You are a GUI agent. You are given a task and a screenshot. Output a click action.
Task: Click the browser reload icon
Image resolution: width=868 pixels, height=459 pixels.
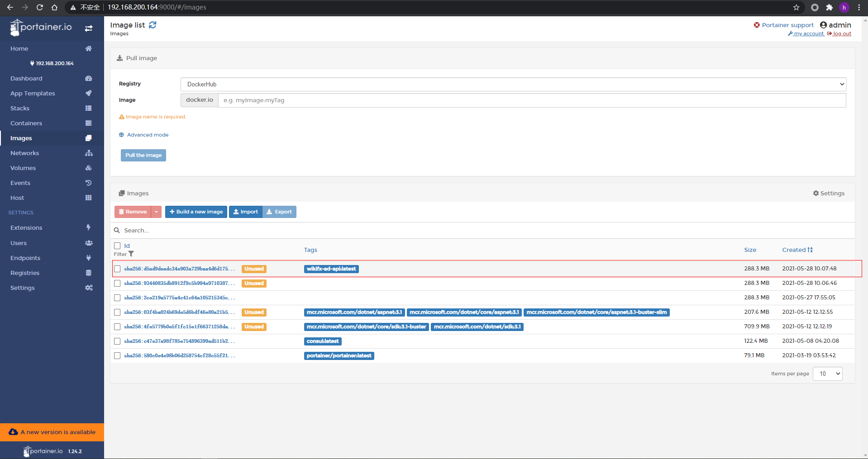pos(40,7)
